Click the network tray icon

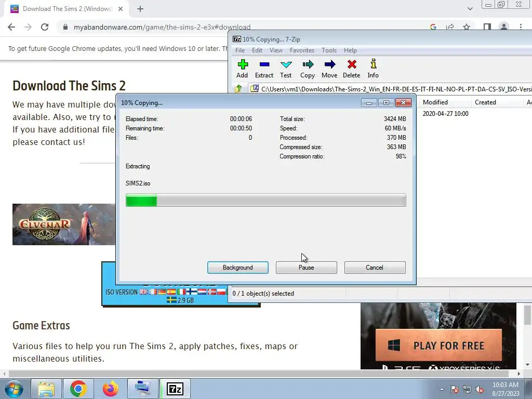[x=467, y=389]
